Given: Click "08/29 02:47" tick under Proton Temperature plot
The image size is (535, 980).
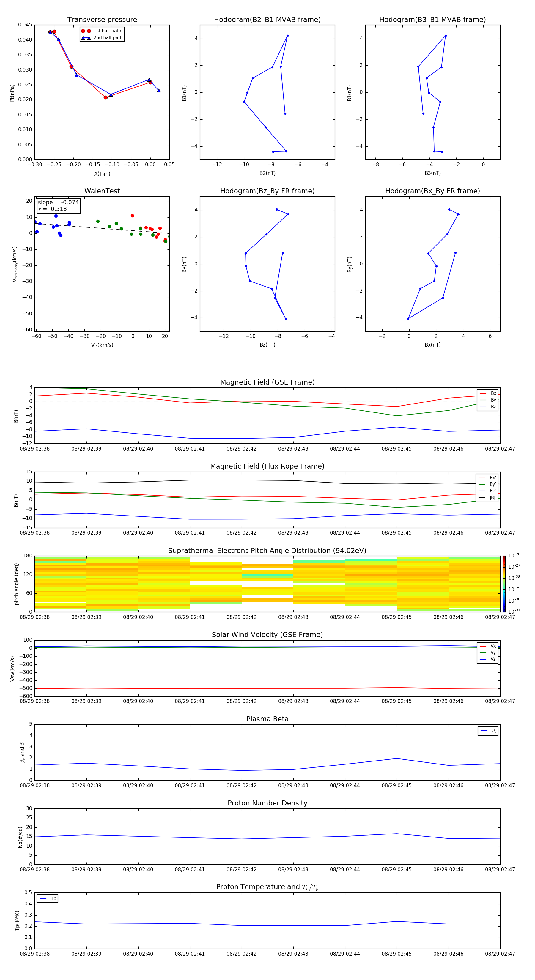Looking at the screenshot, I should [x=500, y=954].
